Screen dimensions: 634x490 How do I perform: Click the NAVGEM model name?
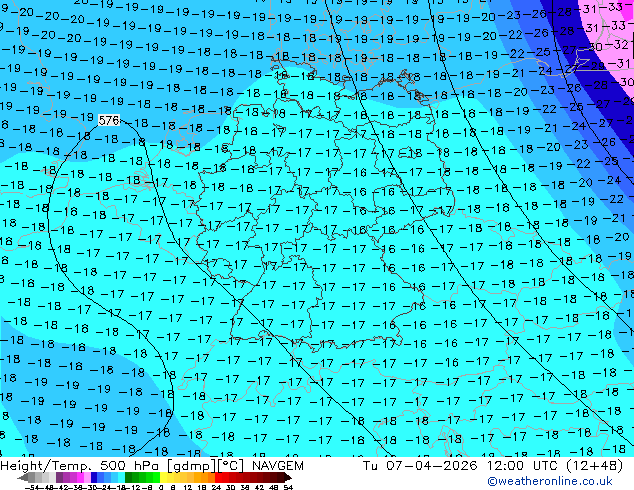[x=277, y=466]
